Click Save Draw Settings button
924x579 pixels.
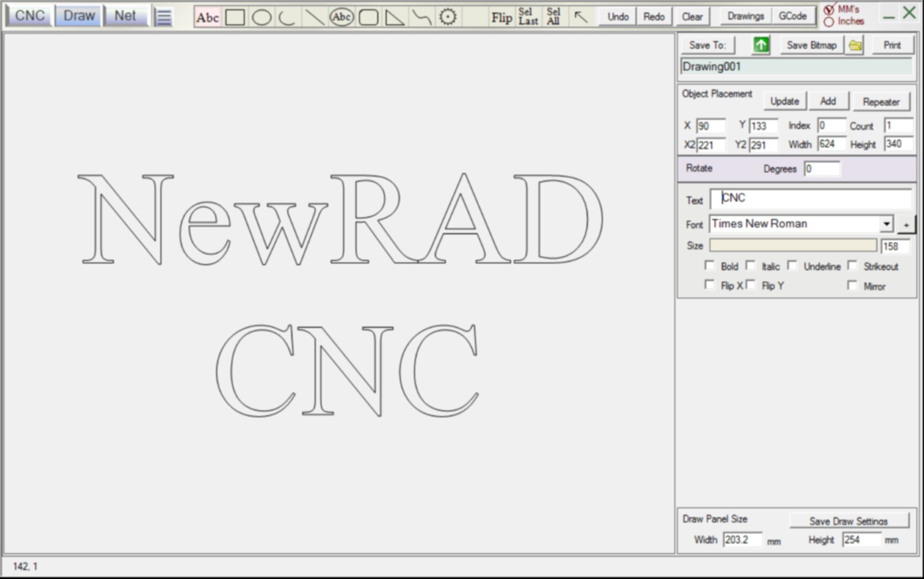pos(848,521)
